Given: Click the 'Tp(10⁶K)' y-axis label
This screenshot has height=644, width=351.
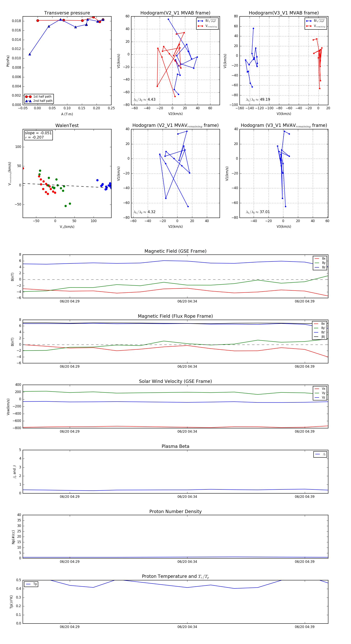Looking at the screenshot, I should tap(12, 602).
